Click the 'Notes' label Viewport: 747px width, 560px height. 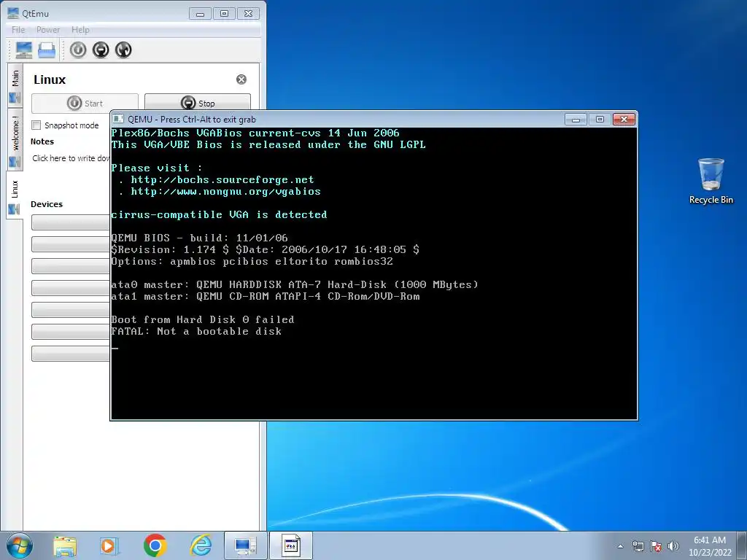coord(42,141)
